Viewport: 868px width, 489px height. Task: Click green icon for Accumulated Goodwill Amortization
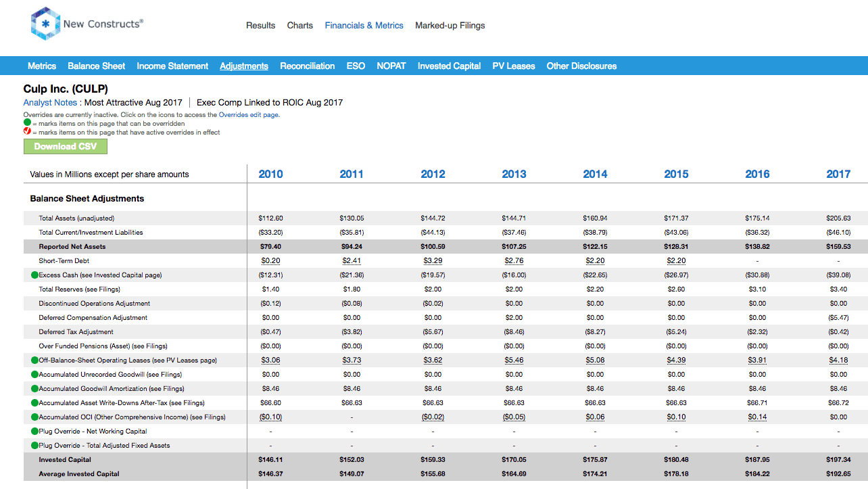pos(34,389)
